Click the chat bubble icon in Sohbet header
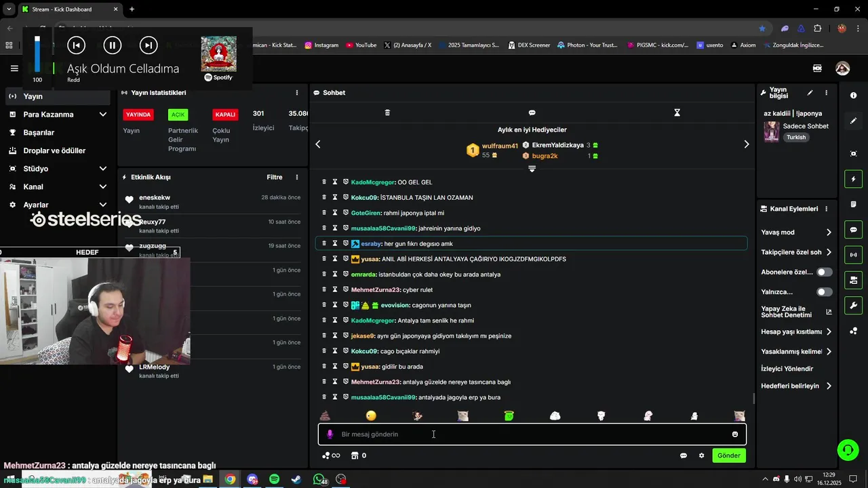Viewport: 868px width, 488px height. [532, 113]
